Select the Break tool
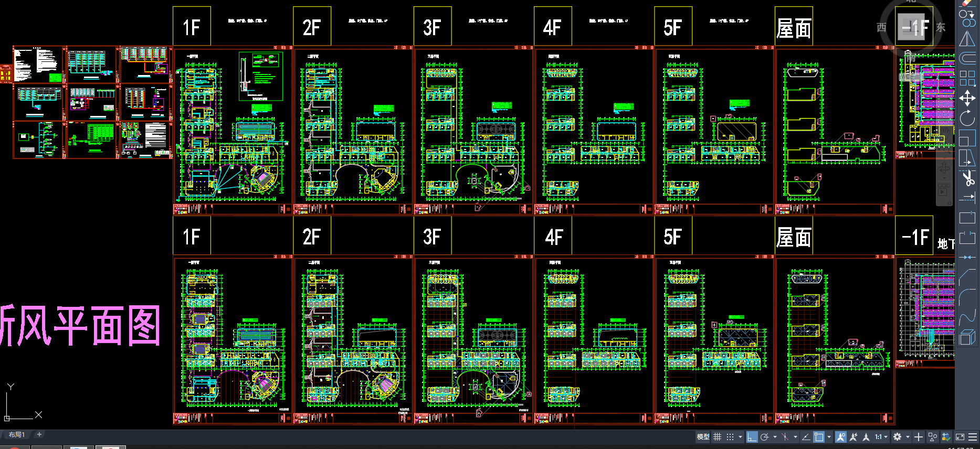 point(967,238)
